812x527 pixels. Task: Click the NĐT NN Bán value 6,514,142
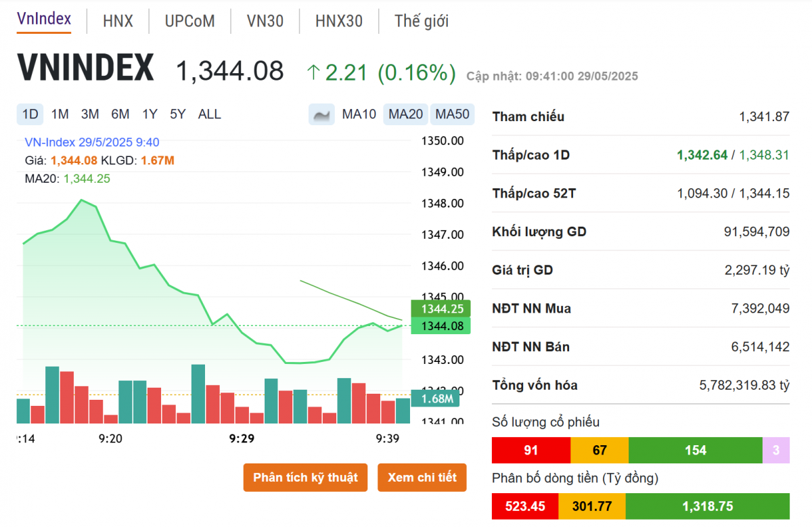761,347
